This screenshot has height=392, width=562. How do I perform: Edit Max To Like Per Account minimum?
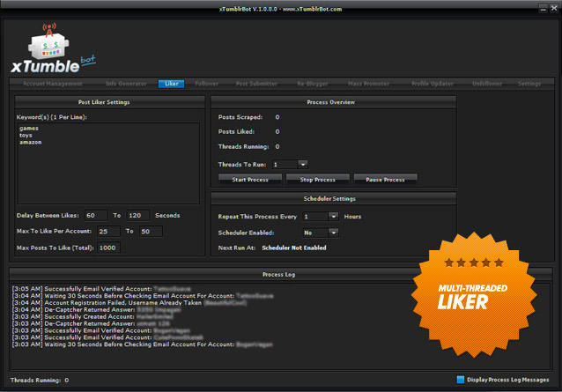click(x=108, y=232)
